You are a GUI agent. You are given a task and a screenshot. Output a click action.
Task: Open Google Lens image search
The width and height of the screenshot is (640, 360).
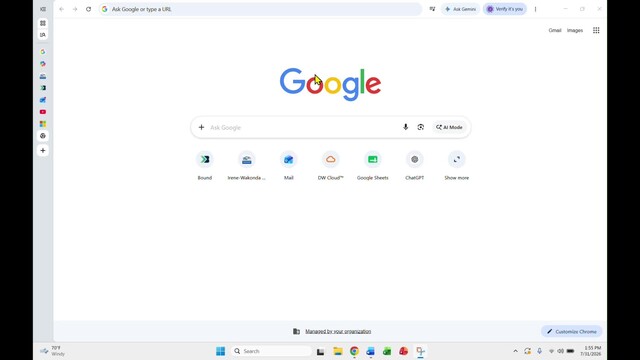[x=421, y=127]
